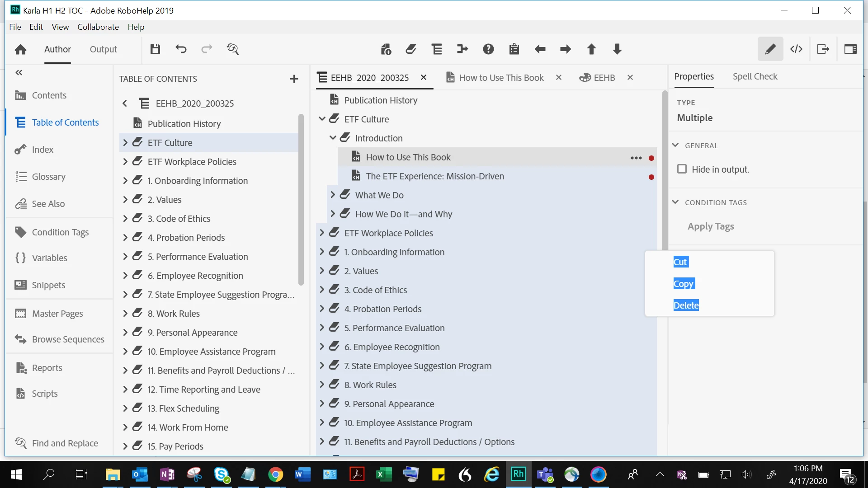The height and width of the screenshot is (488, 868).
Task: Click the Apply Tags link
Action: (711, 226)
